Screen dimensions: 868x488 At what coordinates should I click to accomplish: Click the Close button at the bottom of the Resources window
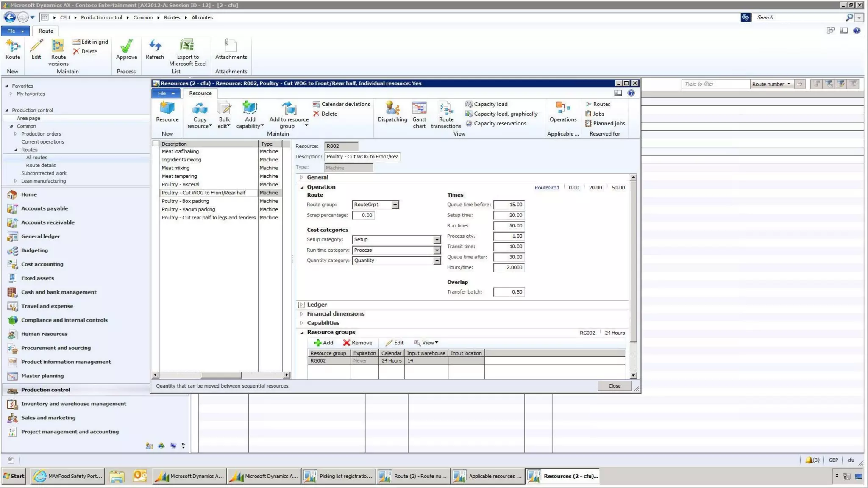click(614, 386)
